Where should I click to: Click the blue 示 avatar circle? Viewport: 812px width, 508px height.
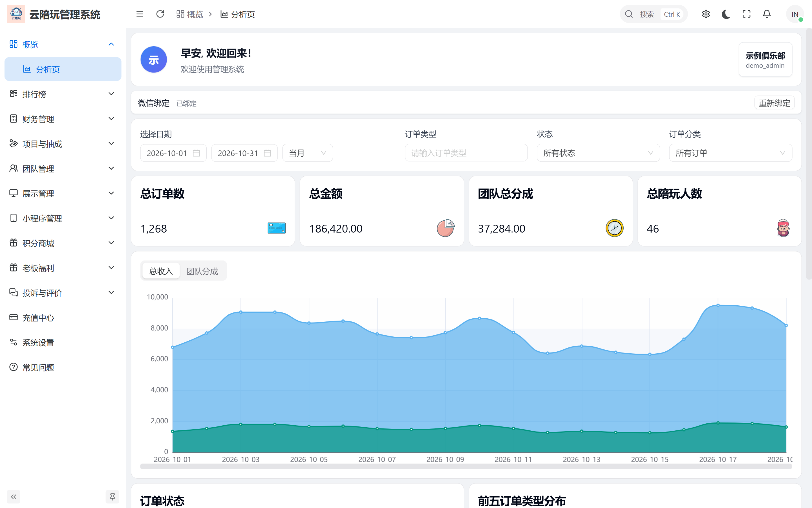pos(154,60)
